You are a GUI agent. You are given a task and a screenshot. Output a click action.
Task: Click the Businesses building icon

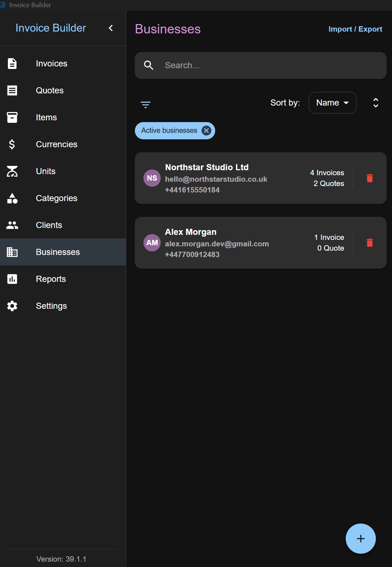pyautogui.click(x=12, y=252)
